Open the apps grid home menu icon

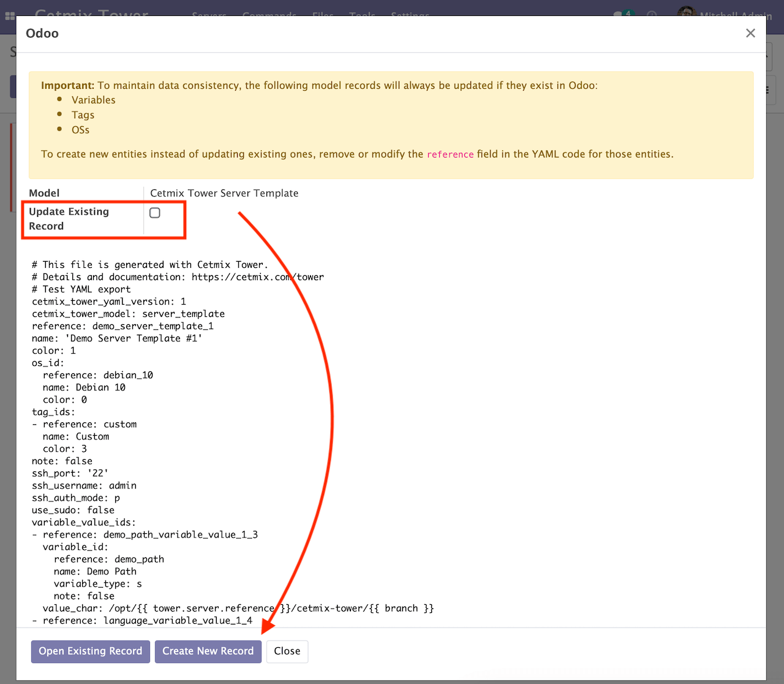click(10, 15)
